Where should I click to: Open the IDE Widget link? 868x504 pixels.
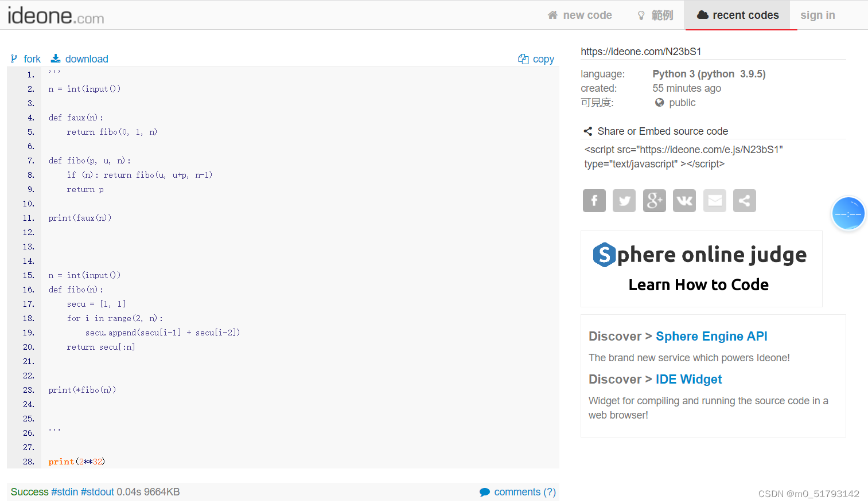(688, 379)
